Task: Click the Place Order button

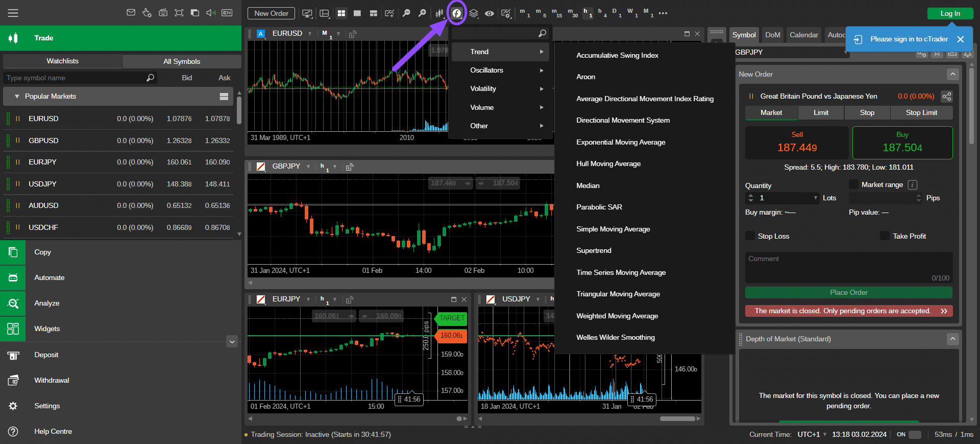Action: tap(848, 293)
